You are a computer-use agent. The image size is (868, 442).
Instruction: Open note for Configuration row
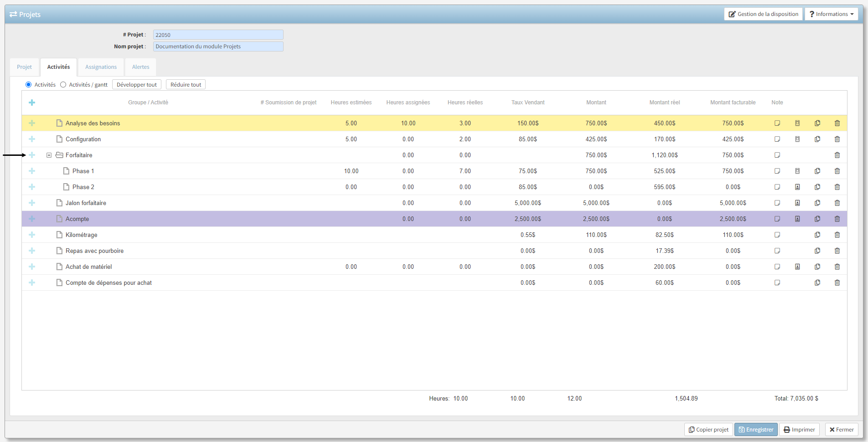point(777,139)
